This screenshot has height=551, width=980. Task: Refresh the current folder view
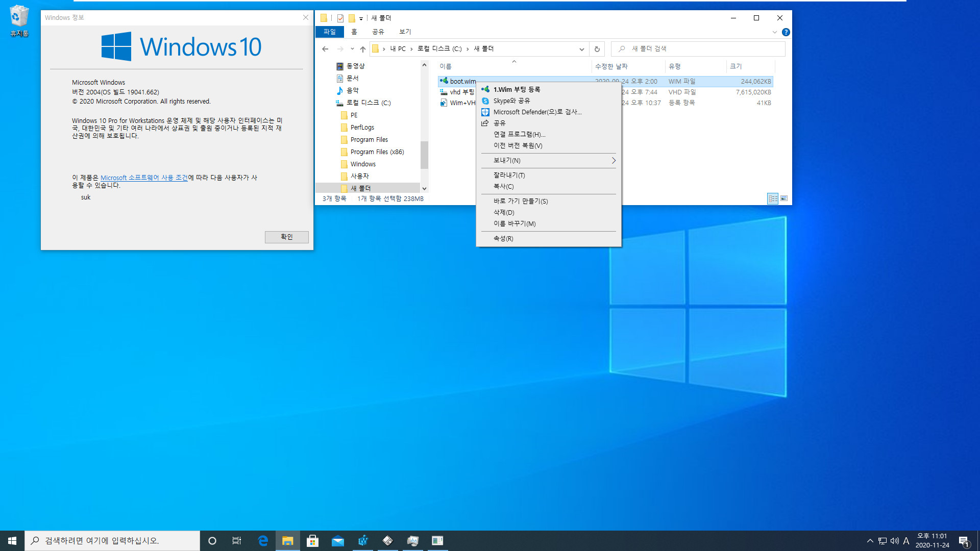[597, 49]
